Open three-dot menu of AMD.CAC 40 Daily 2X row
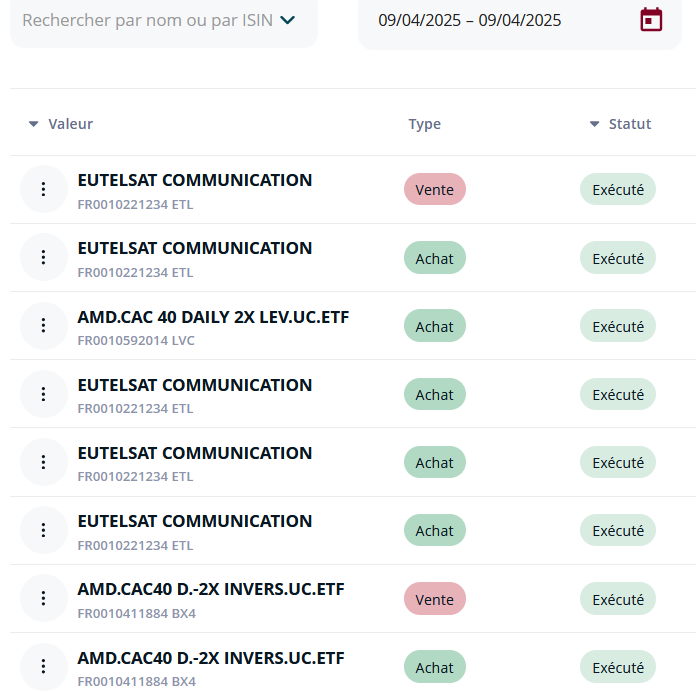This screenshot has height=694, width=696. [44, 325]
